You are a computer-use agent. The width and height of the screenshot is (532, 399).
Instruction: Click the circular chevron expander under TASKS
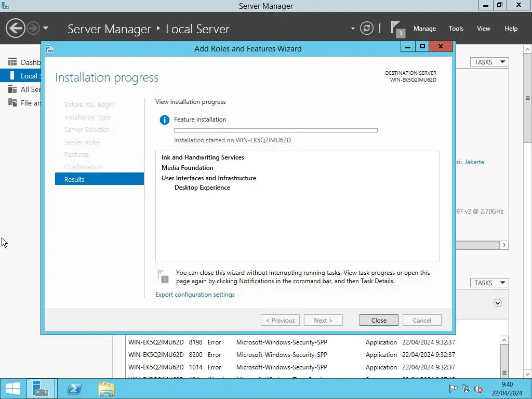pos(497,303)
